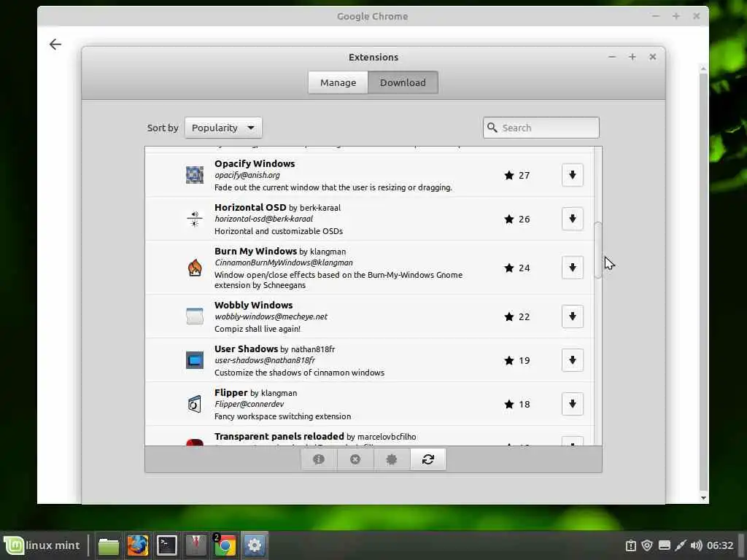Image resolution: width=747 pixels, height=560 pixels.
Task: Download the Flipper extension
Action: pos(572,404)
